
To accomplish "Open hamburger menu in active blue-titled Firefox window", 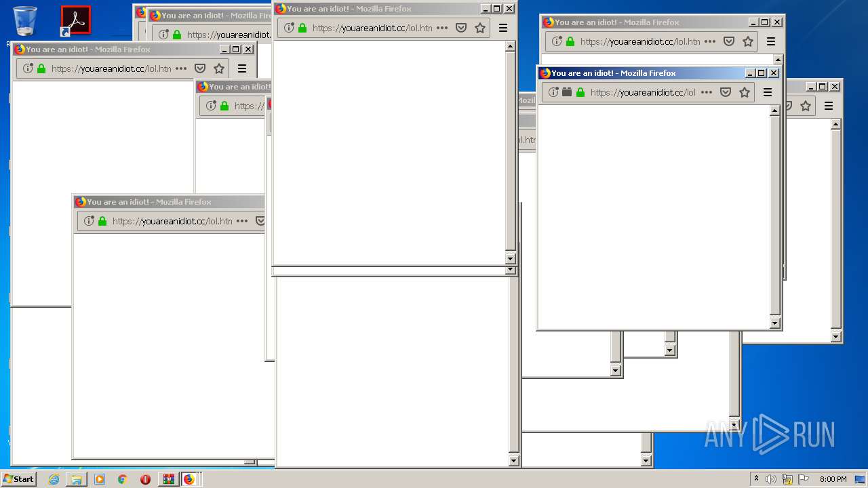I will point(768,92).
